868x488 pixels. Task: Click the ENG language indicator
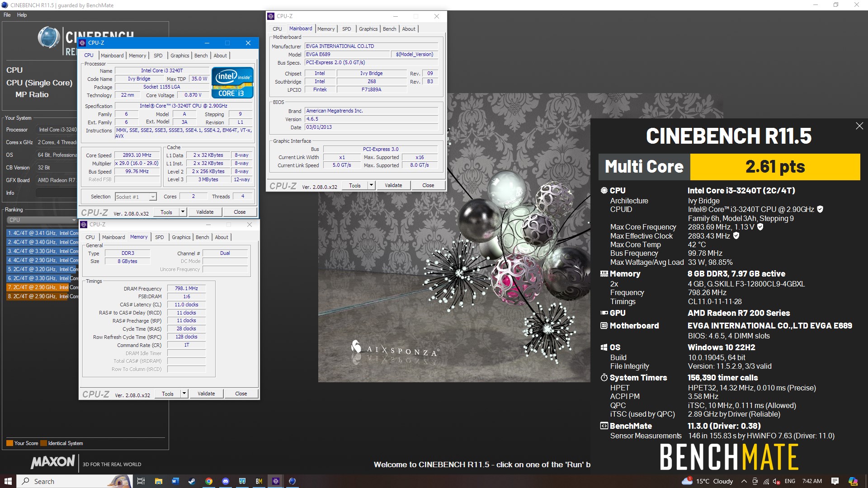coord(790,481)
